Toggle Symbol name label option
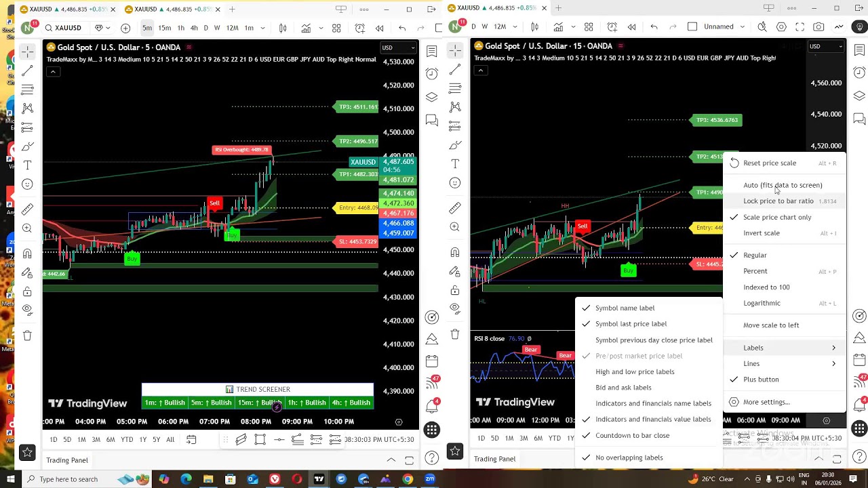The height and width of the screenshot is (488, 868). pyautogui.click(x=649, y=308)
